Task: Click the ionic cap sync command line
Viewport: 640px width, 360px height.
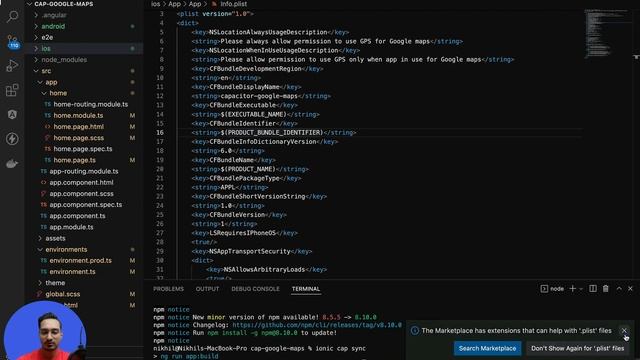Action: coord(260,348)
